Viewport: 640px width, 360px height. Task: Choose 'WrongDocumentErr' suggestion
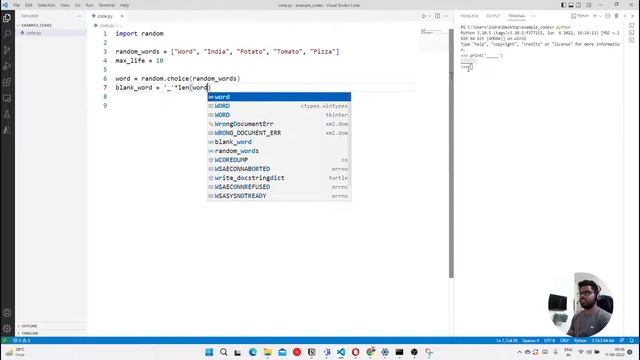pyautogui.click(x=279, y=124)
